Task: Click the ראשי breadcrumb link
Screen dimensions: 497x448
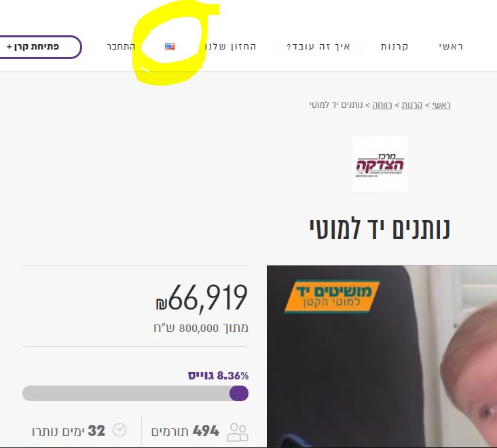Action: 441,105
